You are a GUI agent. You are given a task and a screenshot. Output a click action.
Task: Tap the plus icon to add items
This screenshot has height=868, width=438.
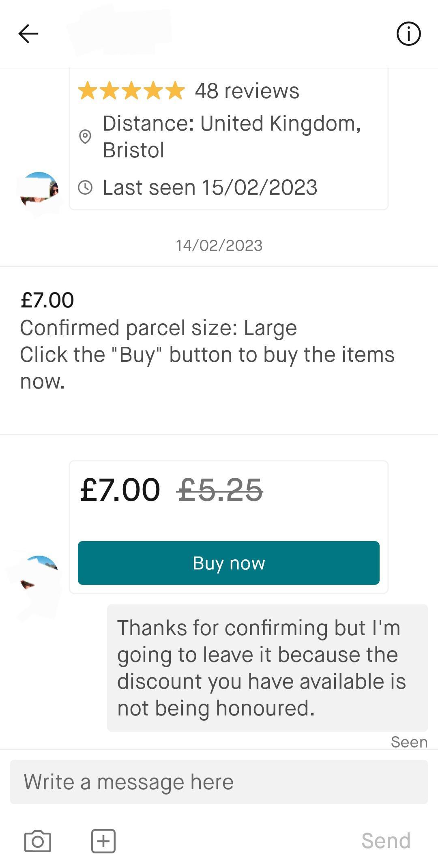tap(103, 841)
